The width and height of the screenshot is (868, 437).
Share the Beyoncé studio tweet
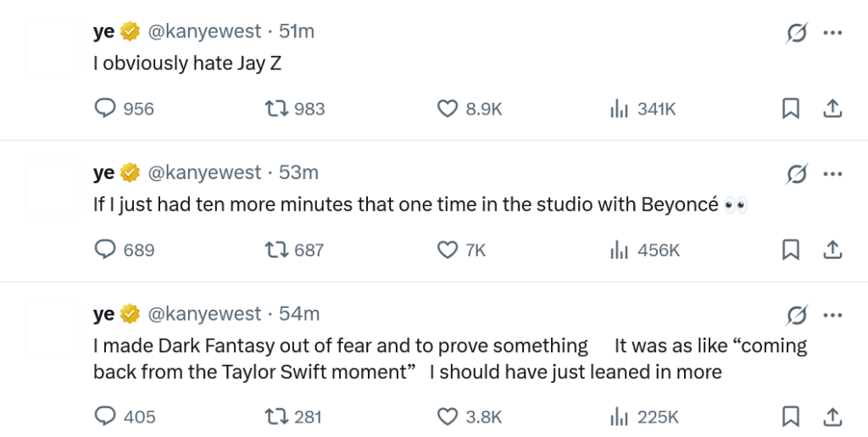832,249
